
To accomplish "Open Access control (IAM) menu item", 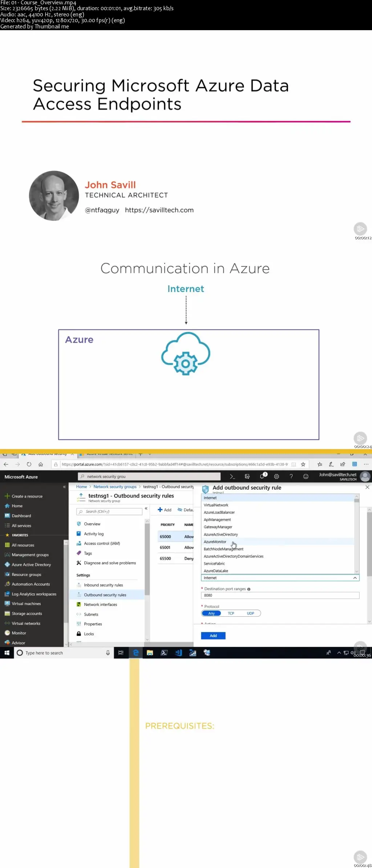I will [x=102, y=543].
